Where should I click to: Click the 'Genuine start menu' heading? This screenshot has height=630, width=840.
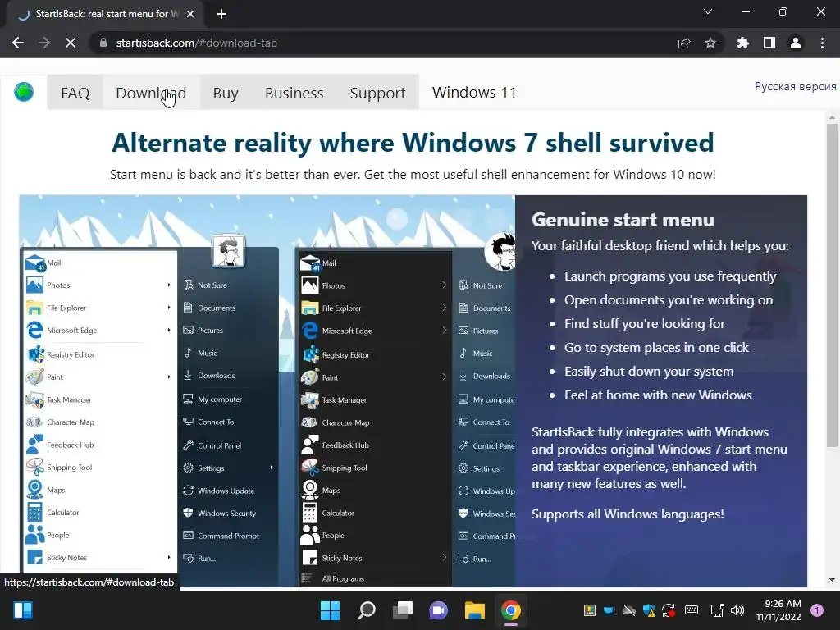(623, 220)
